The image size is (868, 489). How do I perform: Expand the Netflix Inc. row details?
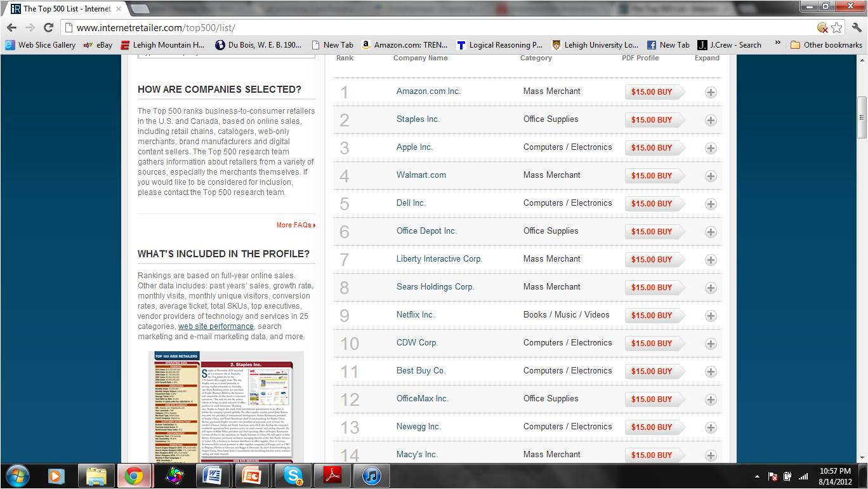710,316
